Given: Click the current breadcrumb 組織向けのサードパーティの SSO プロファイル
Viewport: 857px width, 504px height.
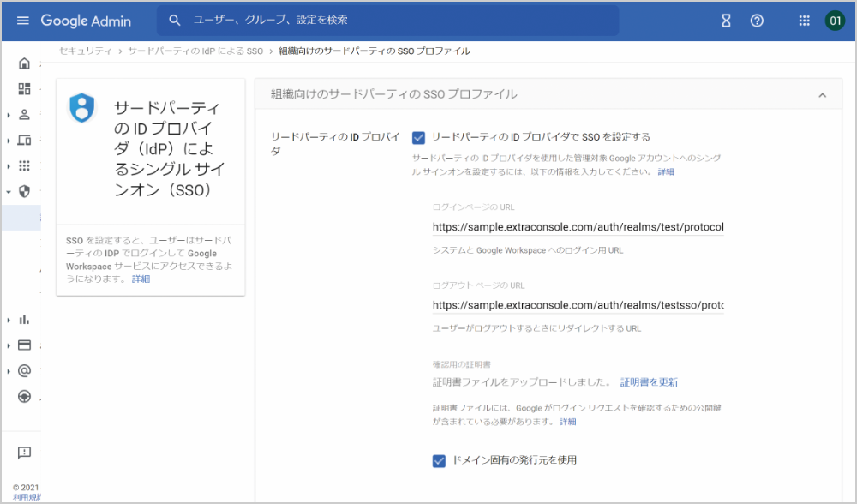Looking at the screenshot, I should pyautogui.click(x=375, y=51).
